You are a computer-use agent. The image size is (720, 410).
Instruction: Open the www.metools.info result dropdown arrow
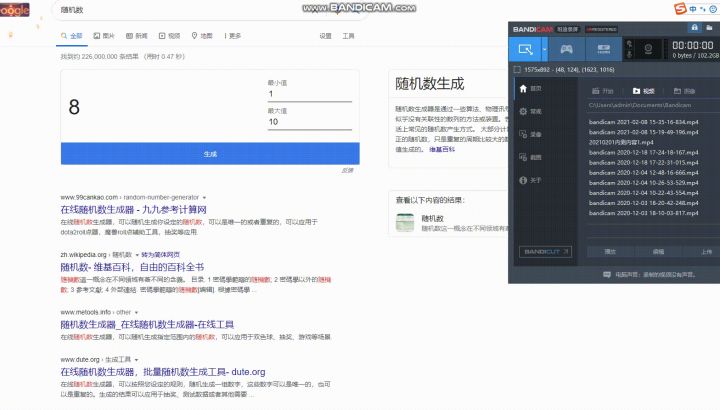136,312
